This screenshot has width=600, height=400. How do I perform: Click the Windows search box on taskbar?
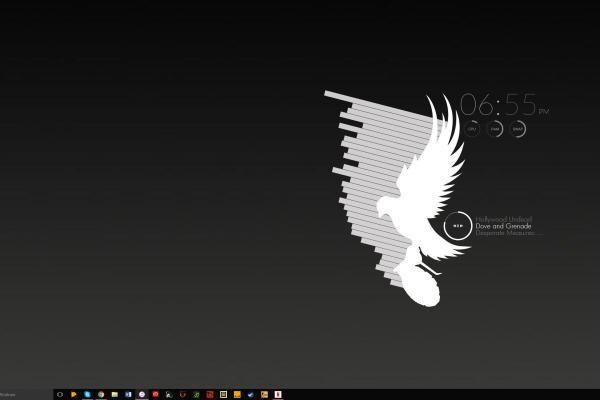(26, 394)
